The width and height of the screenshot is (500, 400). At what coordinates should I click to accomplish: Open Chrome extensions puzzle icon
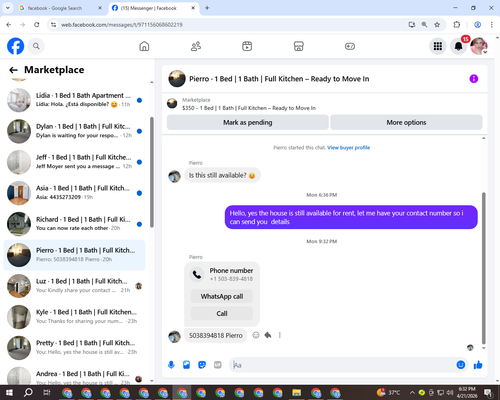coord(457,25)
